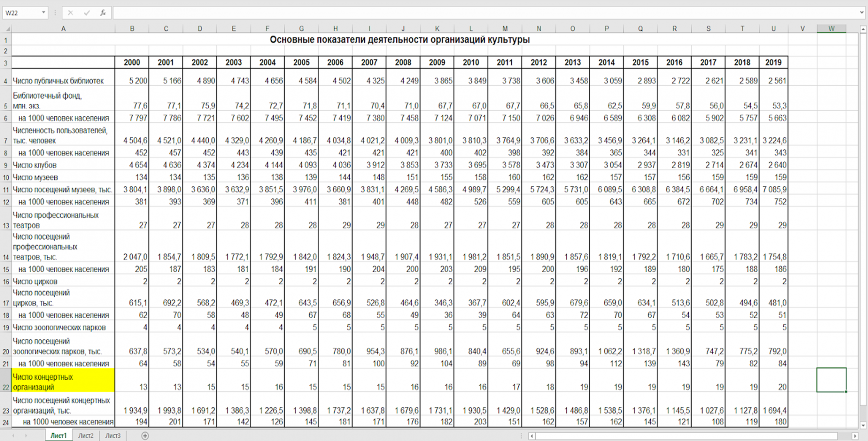Viewport: 868px width, 441px height.
Task: Click previous sheet navigation arrow
Action: point(13,435)
